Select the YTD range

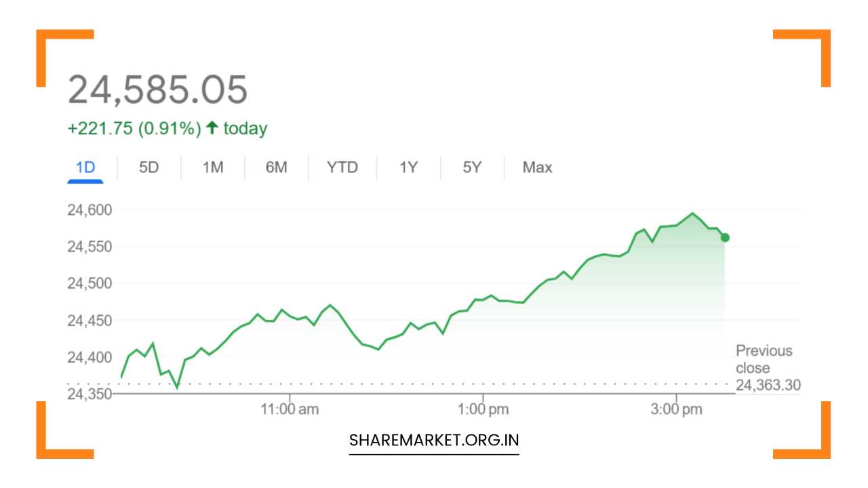(342, 167)
